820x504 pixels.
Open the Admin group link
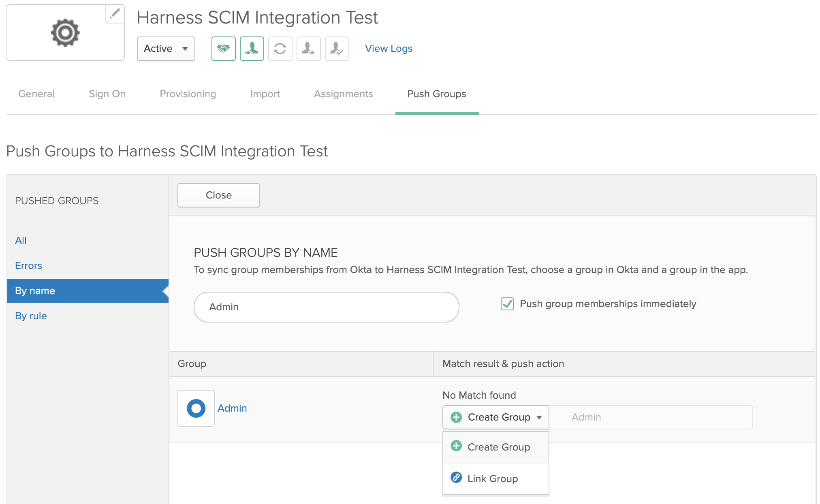point(232,408)
